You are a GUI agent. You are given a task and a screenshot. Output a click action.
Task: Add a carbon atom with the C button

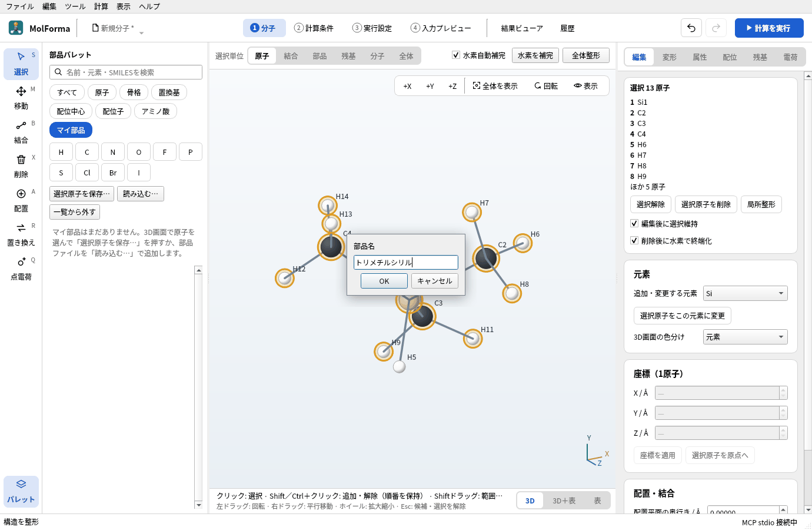click(x=87, y=152)
